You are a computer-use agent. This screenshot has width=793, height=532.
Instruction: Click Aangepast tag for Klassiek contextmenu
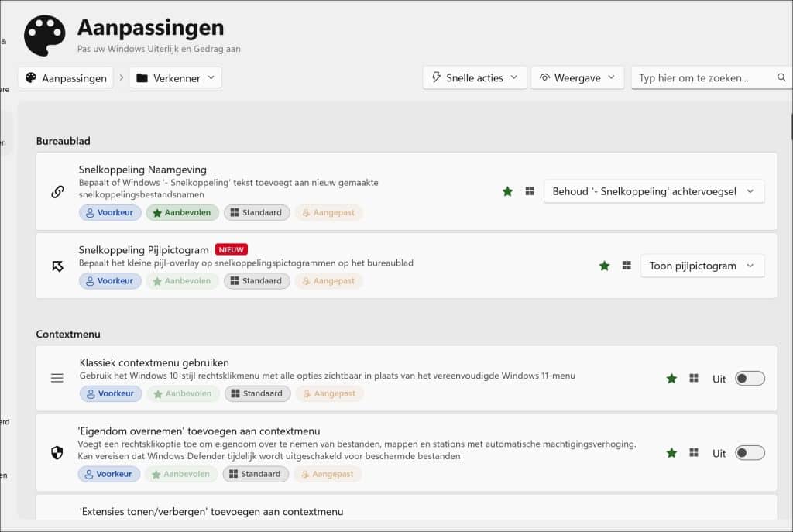330,393
